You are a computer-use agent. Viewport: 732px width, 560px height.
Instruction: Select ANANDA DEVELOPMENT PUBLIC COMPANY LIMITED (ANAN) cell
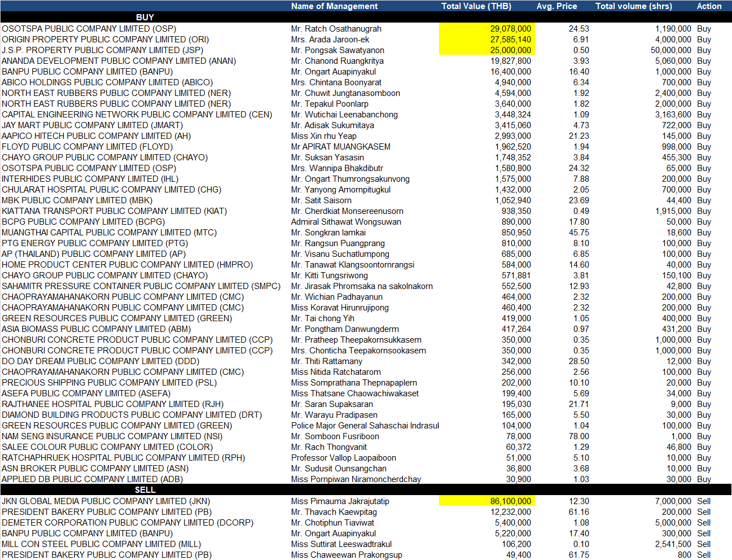[x=119, y=61]
